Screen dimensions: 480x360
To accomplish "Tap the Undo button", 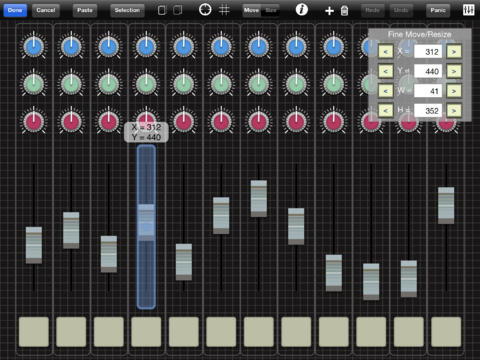I will coord(401,10).
